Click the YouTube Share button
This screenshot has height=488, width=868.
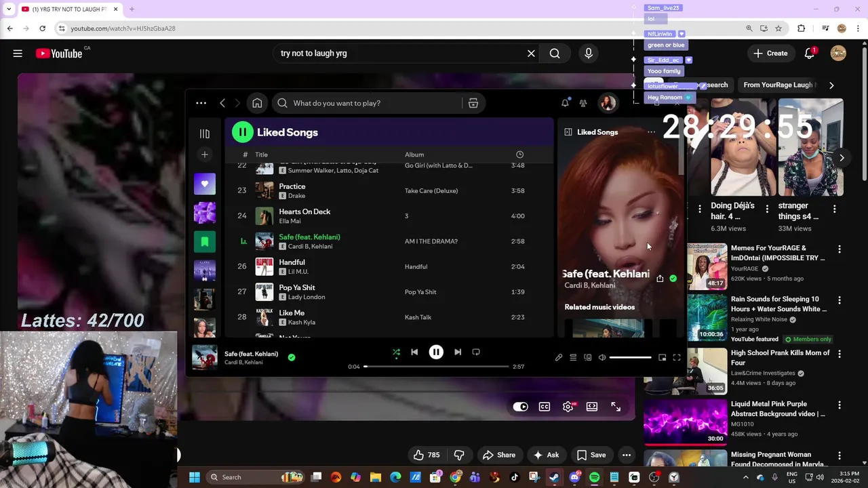click(x=498, y=455)
